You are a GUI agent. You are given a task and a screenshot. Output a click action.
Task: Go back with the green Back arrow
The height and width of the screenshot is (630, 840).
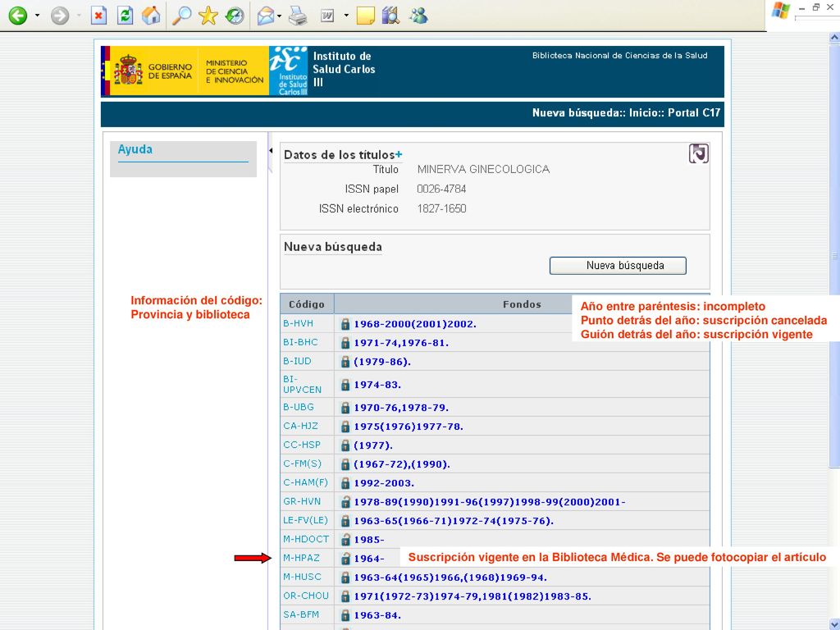pyautogui.click(x=18, y=16)
